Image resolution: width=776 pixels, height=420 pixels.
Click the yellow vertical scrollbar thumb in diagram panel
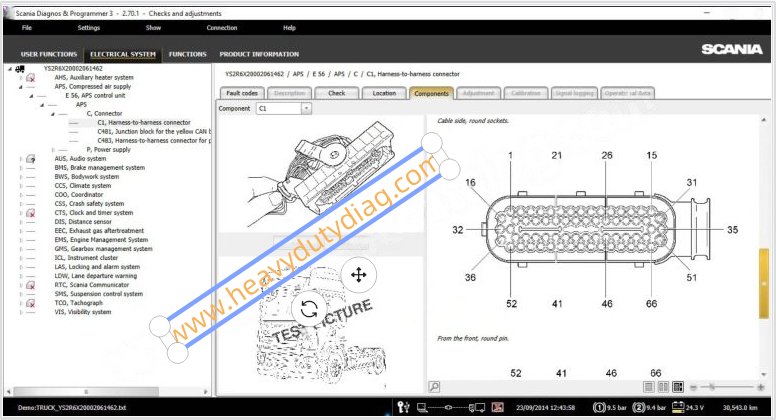(x=764, y=283)
